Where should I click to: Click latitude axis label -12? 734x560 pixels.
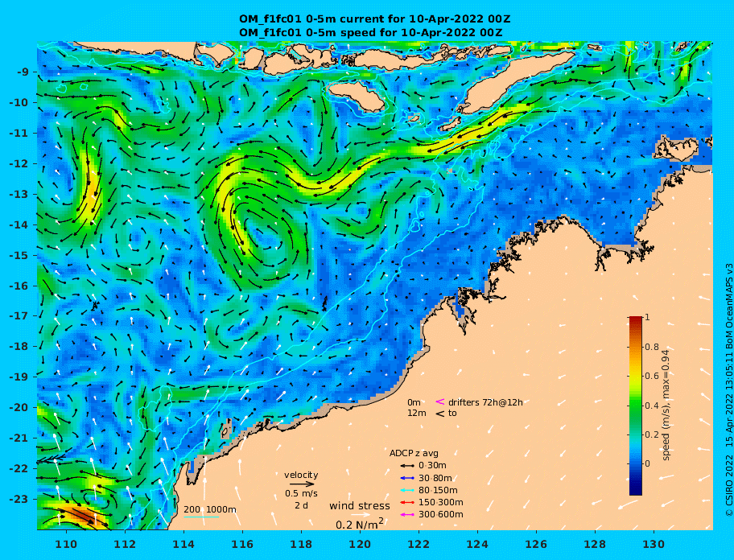tap(19, 164)
